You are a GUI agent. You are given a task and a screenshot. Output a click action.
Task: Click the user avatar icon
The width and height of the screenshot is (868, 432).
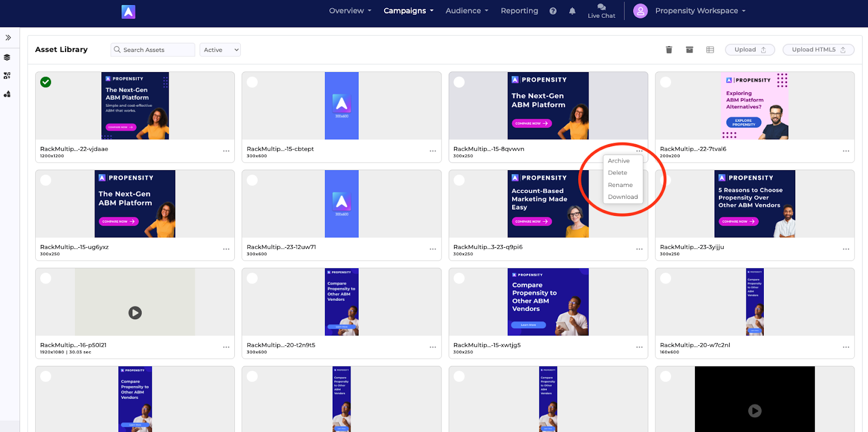[640, 11]
